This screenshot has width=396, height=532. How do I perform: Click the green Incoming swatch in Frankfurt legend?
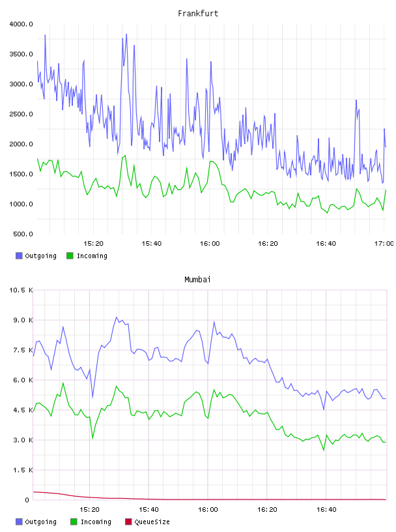coord(70,256)
